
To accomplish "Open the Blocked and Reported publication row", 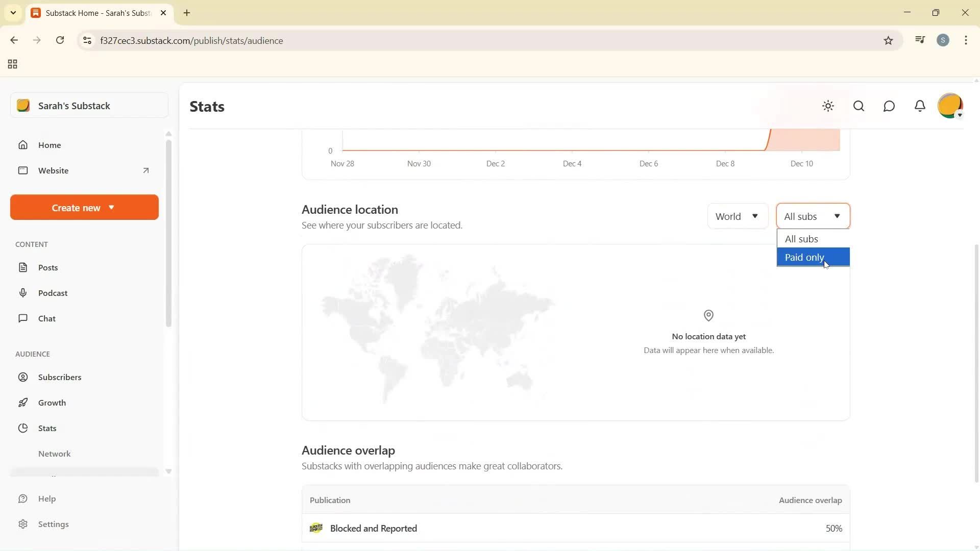I will point(373,528).
